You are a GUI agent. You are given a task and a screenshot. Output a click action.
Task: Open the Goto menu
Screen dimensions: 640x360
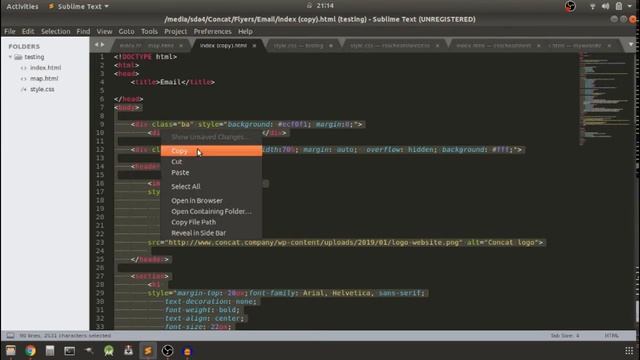point(127,31)
